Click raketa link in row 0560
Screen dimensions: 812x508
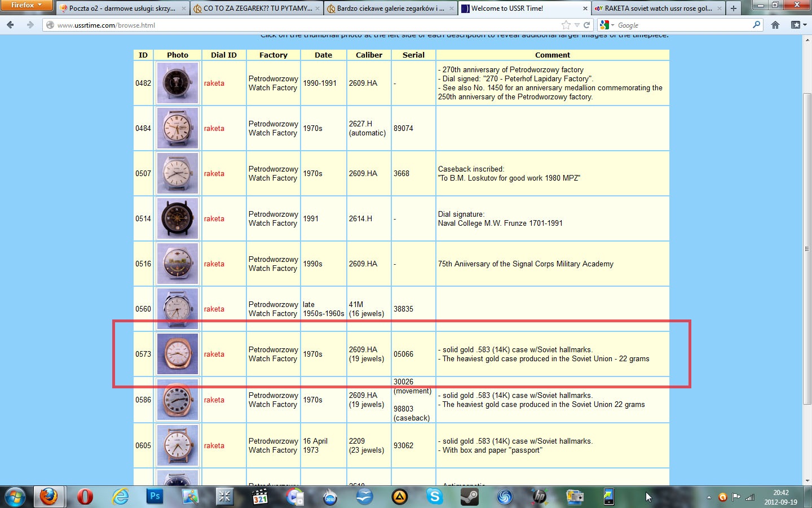214,309
